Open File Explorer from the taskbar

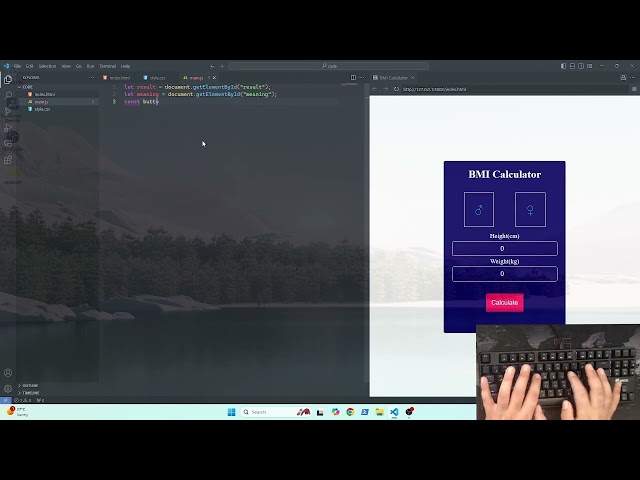tap(380, 412)
